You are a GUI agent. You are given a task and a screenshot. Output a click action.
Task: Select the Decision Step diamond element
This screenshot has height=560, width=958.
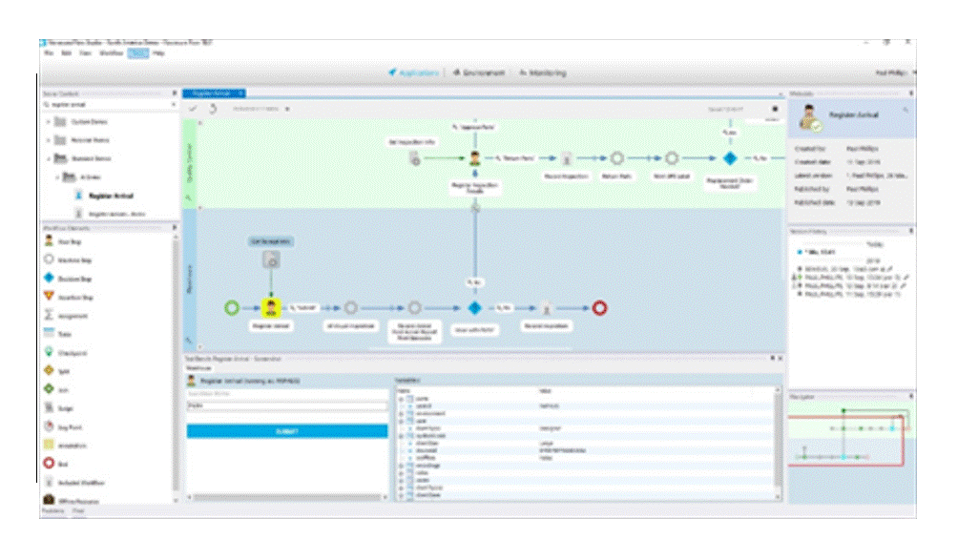click(x=67, y=279)
